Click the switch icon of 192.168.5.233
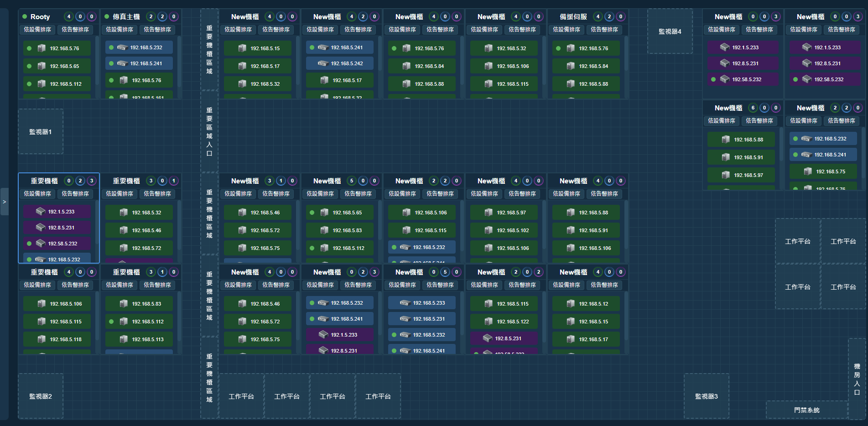This screenshot has height=426, width=868. 405,303
